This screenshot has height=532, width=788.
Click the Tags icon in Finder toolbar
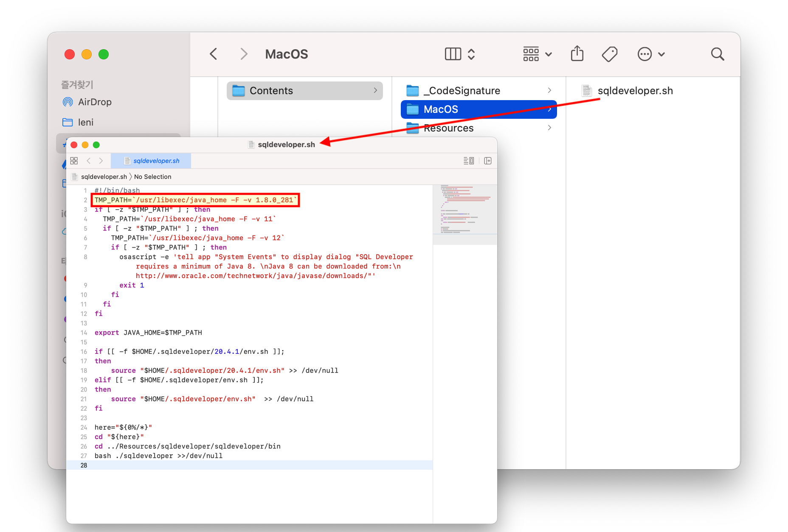click(610, 54)
